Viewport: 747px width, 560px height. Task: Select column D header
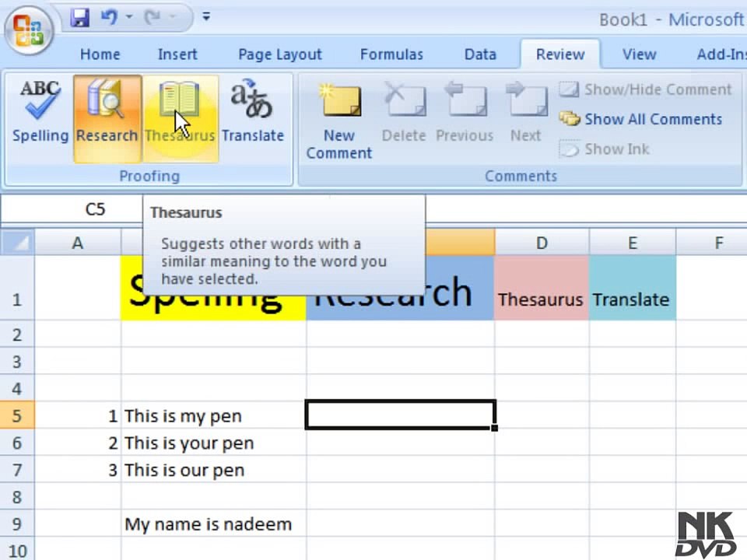[542, 243]
